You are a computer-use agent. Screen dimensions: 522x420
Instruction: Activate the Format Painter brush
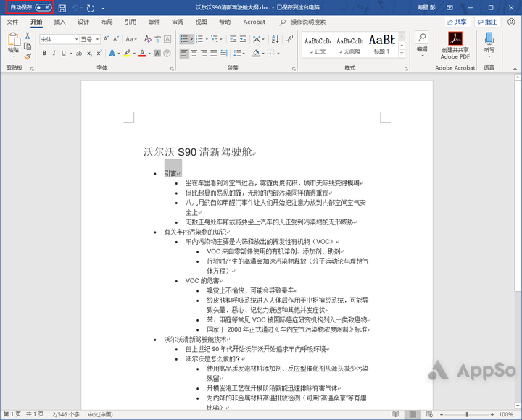pyautogui.click(x=28, y=56)
